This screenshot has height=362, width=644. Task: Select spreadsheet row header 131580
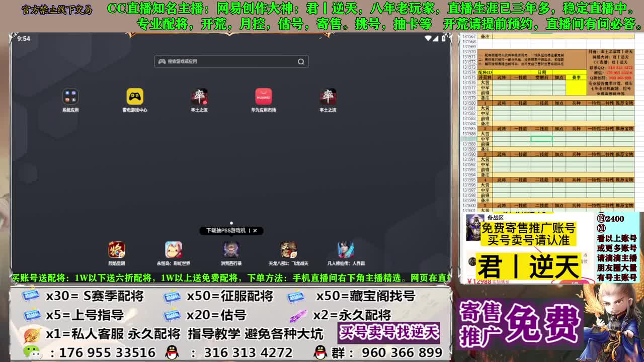(469, 103)
